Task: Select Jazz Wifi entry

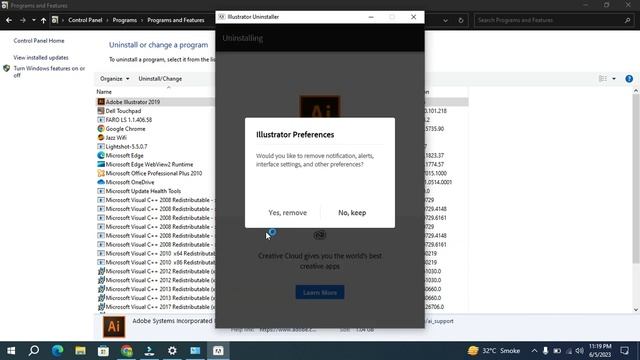Action: 116,138
